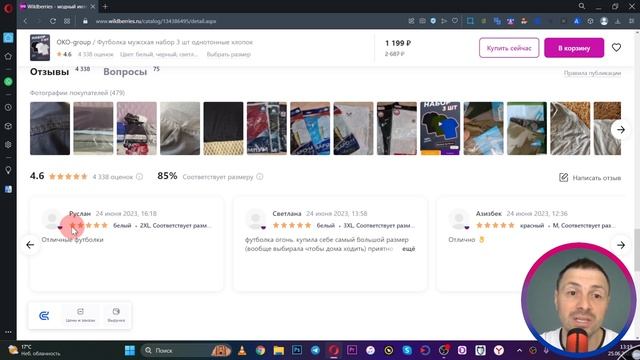640x360 pixels.
Task: Open reviewer name 'Руслан'
Action: click(x=80, y=213)
